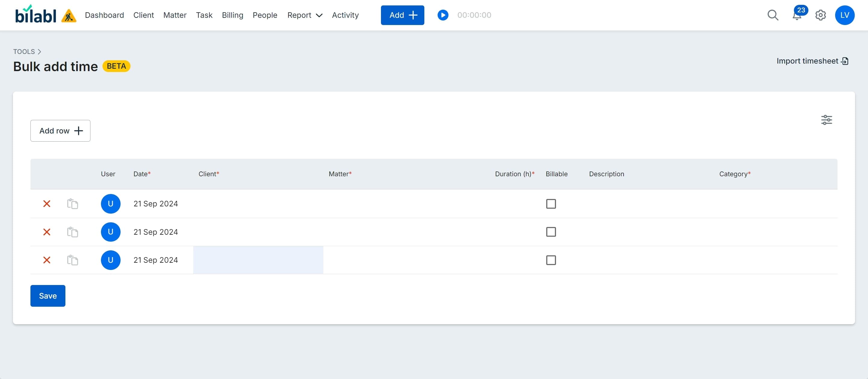Navigate to TOOLS breadcrumb
This screenshot has width=868, height=379.
[x=24, y=52]
